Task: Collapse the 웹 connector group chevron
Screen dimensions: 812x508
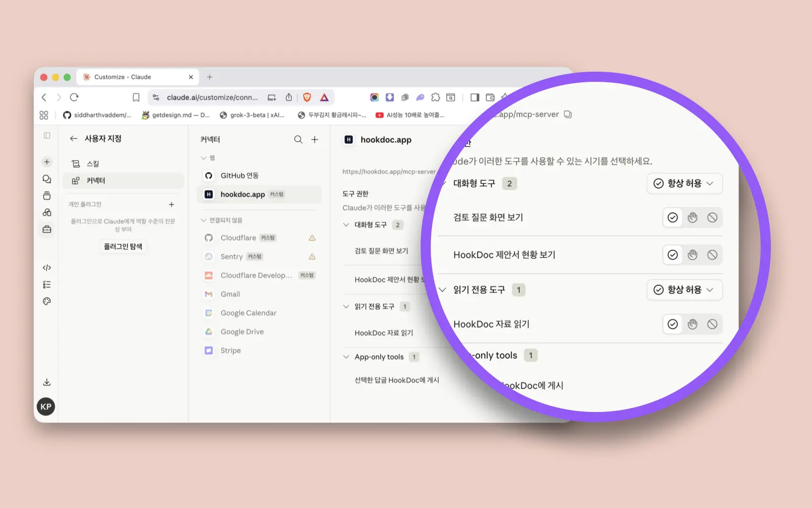Action: (204, 158)
